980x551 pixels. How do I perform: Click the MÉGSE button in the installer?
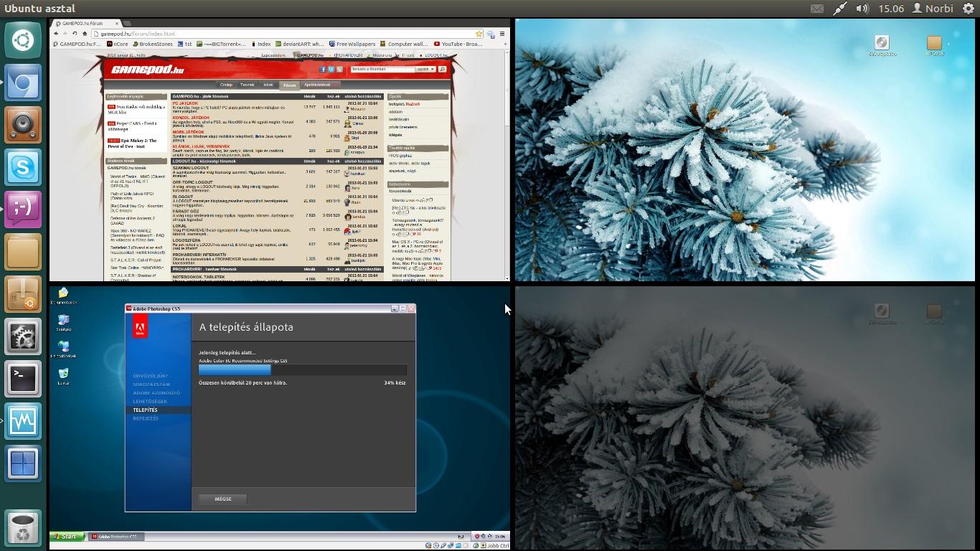(223, 499)
